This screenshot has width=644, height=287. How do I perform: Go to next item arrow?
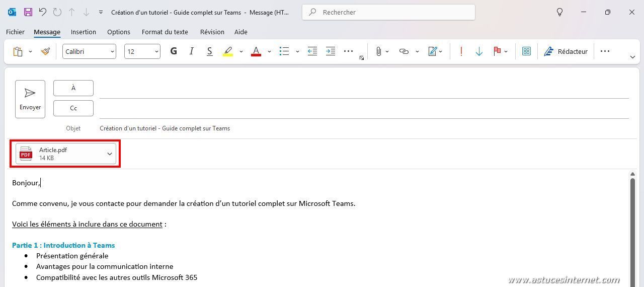pos(86,12)
